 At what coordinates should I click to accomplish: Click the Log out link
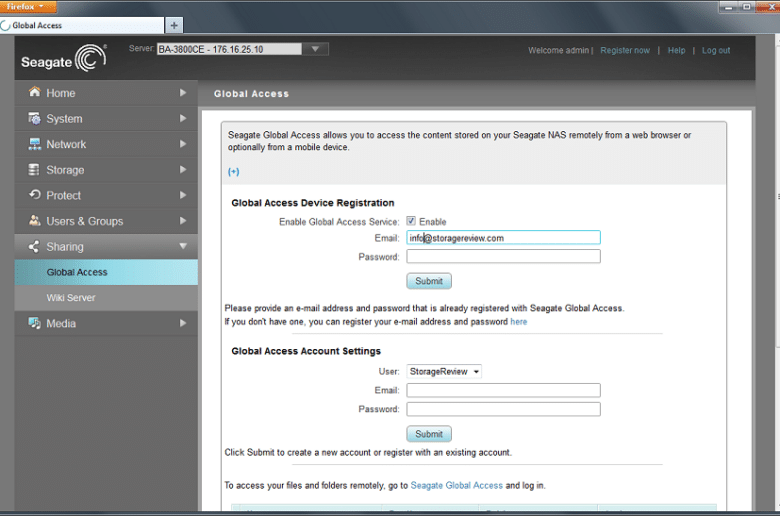(716, 50)
